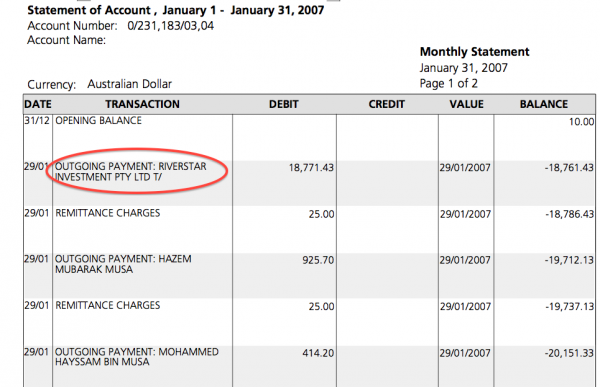This screenshot has width=600, height=387.
Task: Click the DEBIT column header
Action: (284, 104)
